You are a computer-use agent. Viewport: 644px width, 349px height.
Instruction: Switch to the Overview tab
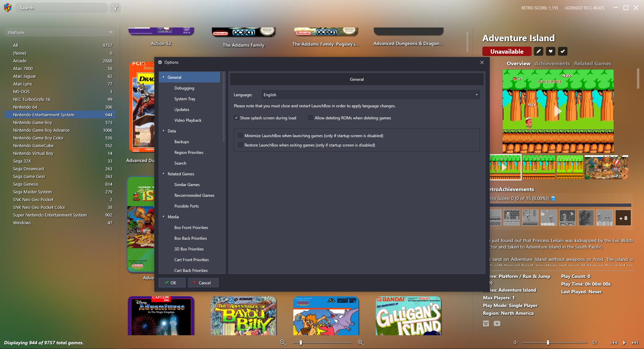[519, 64]
